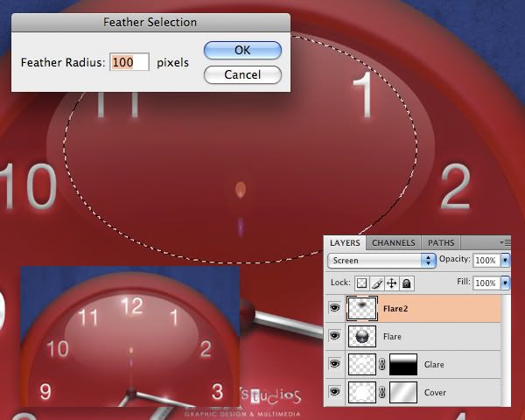Confirm feather selection with OK
525x420 pixels.
click(242, 51)
